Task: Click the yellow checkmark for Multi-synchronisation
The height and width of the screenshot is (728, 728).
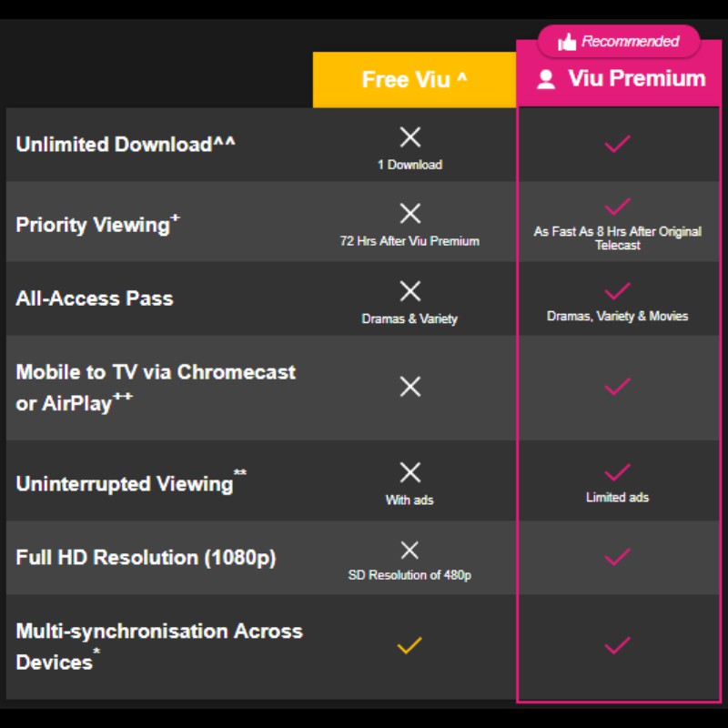Action: click(x=409, y=646)
